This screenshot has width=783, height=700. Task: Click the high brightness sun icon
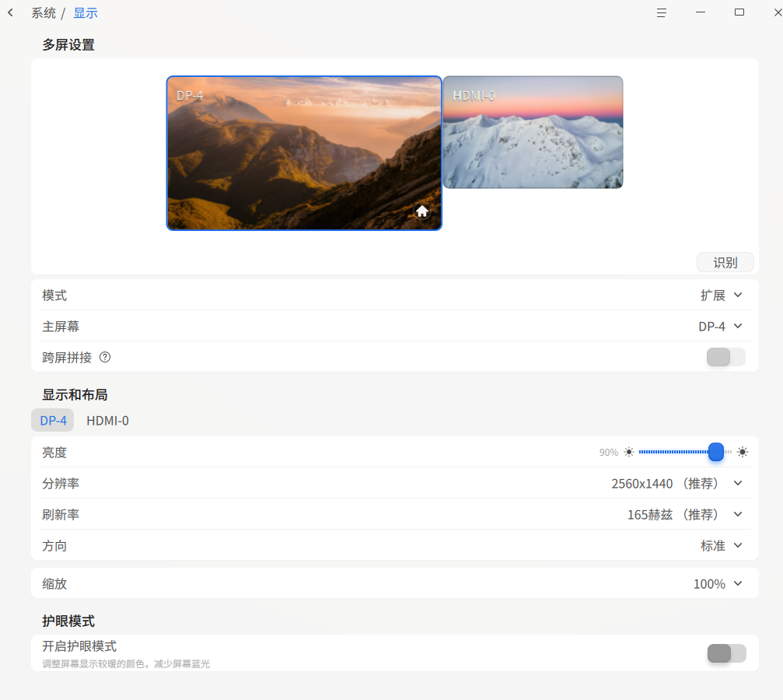tap(743, 452)
